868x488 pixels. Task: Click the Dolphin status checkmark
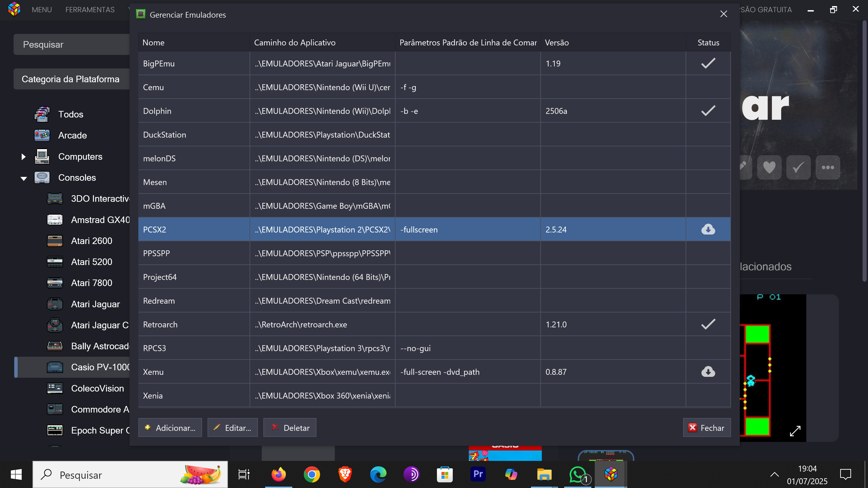[708, 110]
